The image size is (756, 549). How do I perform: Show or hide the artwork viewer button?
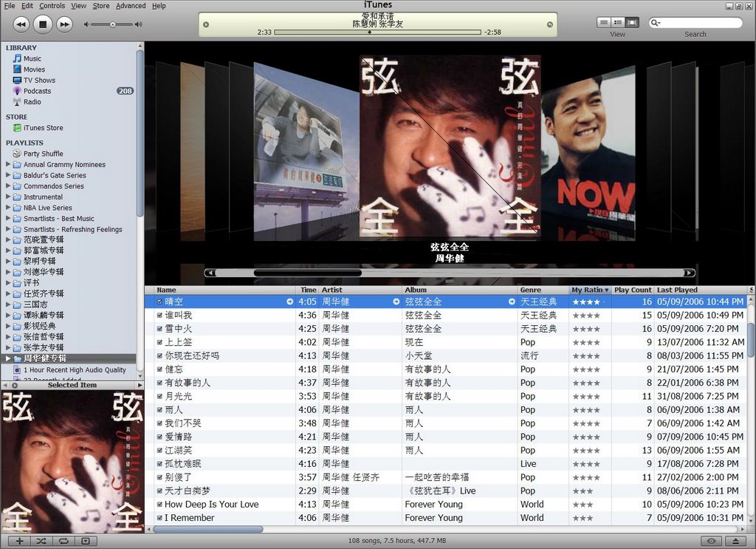coord(86,542)
